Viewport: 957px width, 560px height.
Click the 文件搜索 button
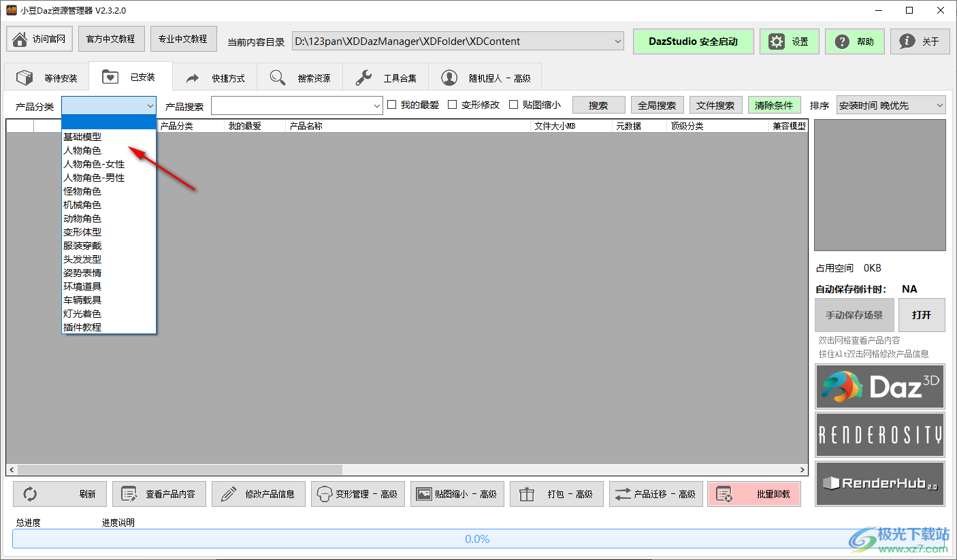coord(715,105)
